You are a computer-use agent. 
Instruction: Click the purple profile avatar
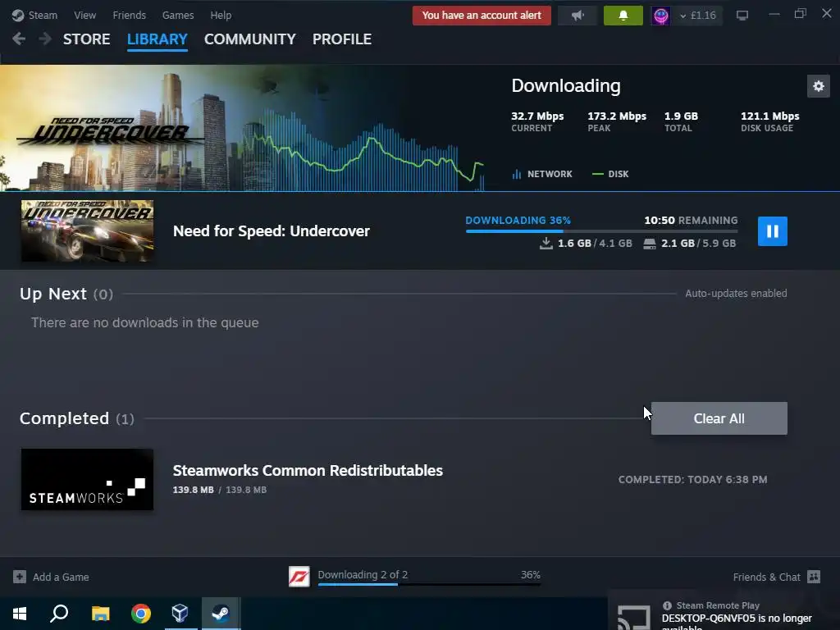(x=660, y=16)
